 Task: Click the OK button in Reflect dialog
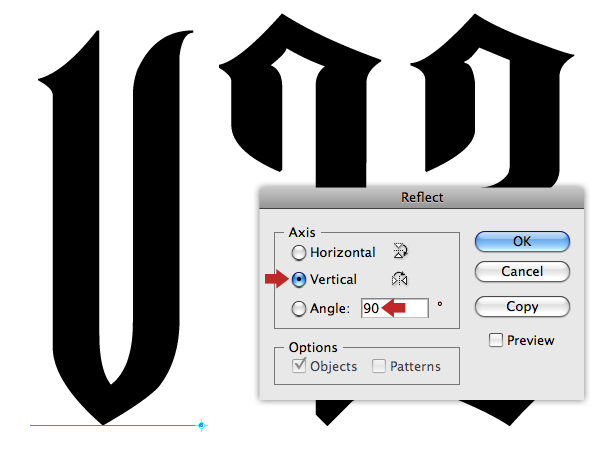click(x=522, y=241)
